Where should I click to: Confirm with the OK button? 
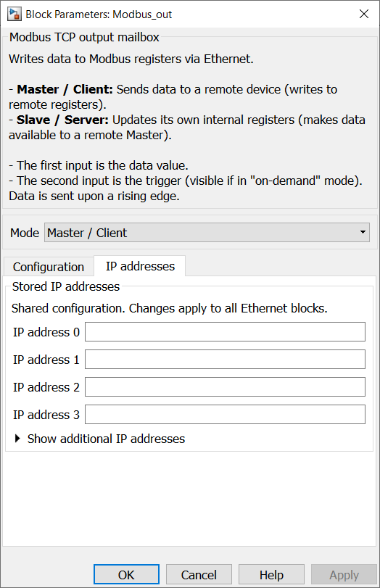point(126,574)
